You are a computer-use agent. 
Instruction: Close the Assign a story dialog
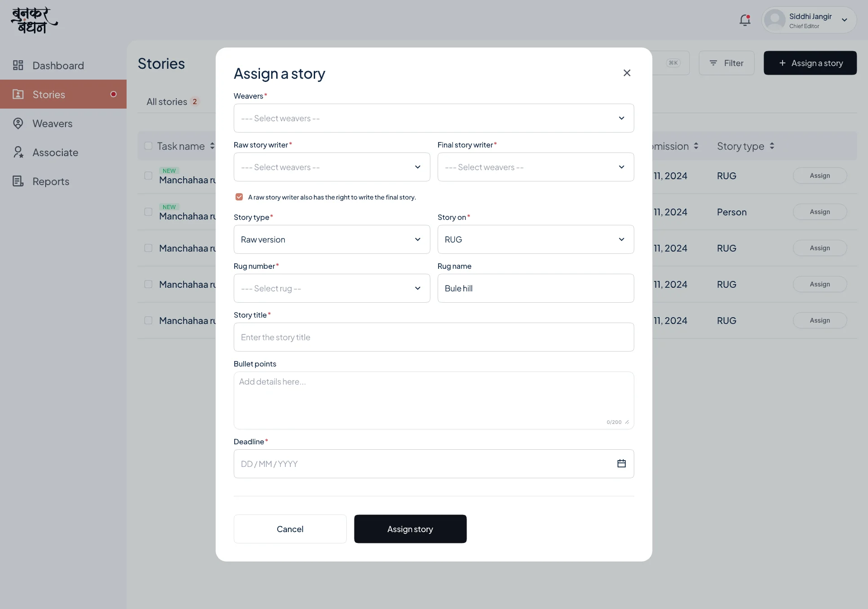point(627,73)
